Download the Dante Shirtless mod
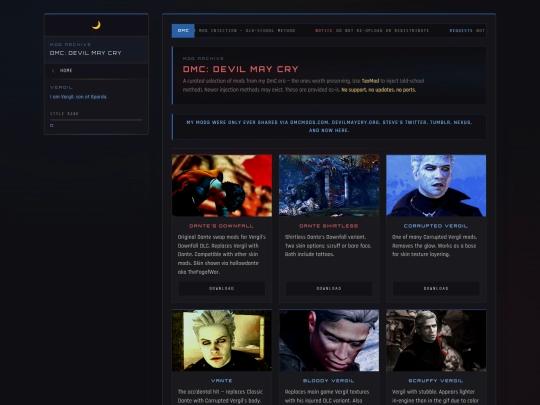The image size is (540, 405). tap(329, 289)
